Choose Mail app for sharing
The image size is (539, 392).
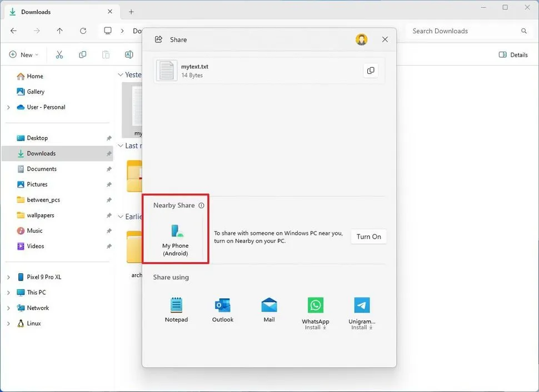(269, 309)
